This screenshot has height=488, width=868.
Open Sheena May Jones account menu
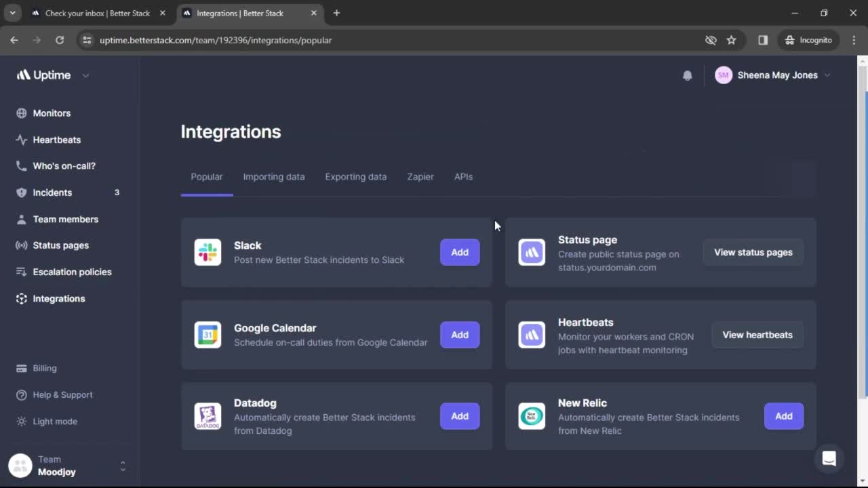point(772,75)
